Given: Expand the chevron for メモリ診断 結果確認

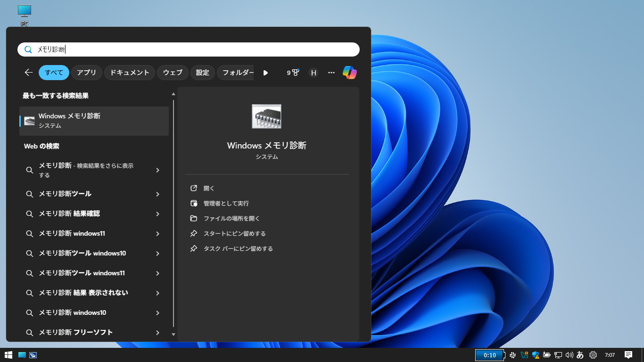Looking at the screenshot, I should (x=157, y=214).
